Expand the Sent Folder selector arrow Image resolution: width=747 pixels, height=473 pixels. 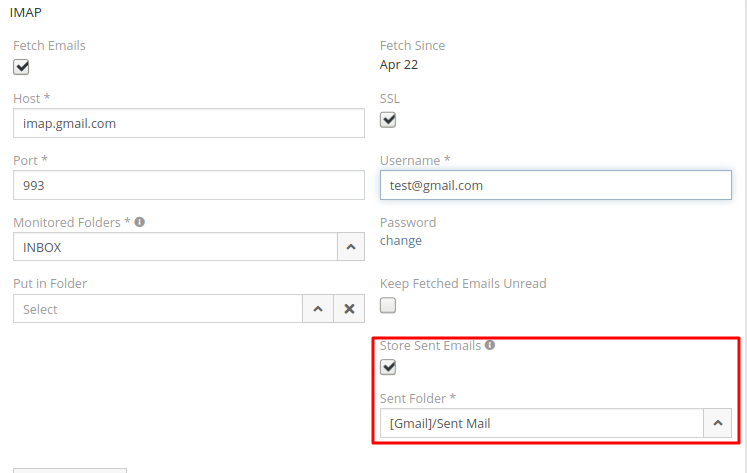[717, 423]
